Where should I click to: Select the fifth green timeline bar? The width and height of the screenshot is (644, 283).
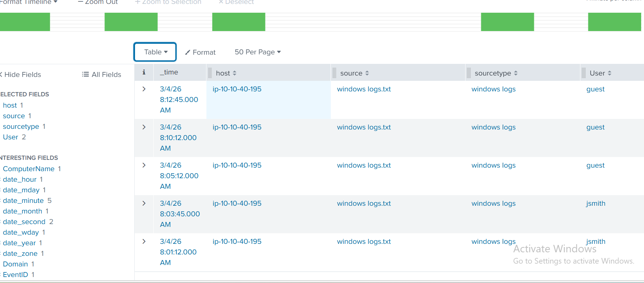615,22
